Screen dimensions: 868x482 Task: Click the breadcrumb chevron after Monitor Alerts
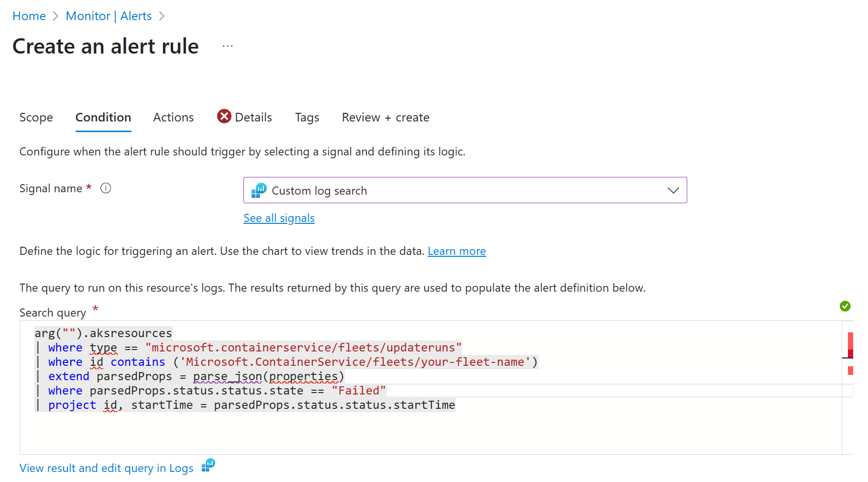pos(162,16)
